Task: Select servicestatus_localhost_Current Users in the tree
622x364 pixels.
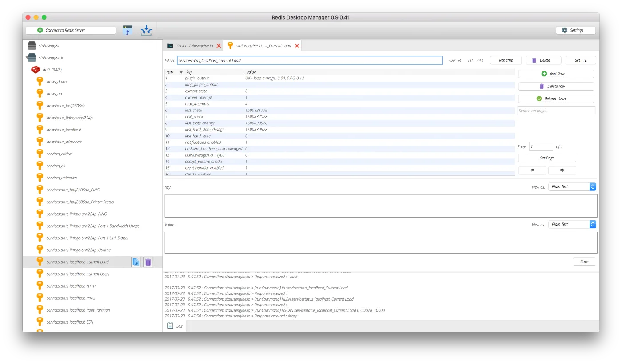Action: 78,274
